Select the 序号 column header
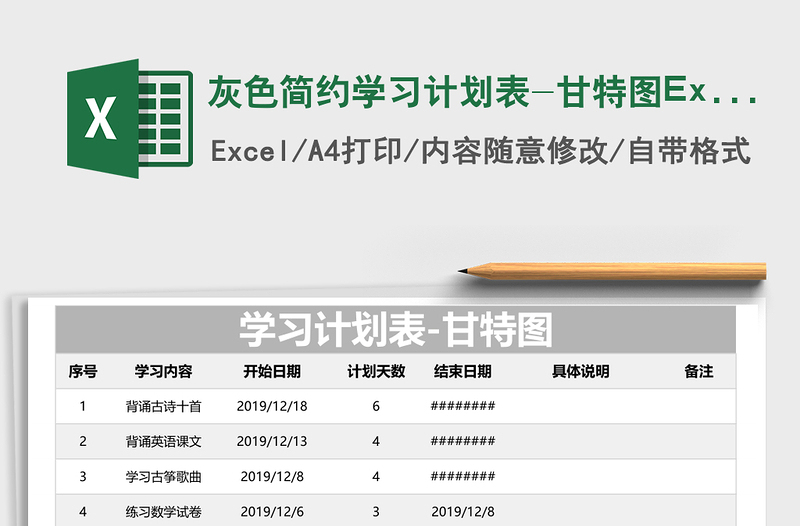The width and height of the screenshot is (800, 526). pos(83,371)
